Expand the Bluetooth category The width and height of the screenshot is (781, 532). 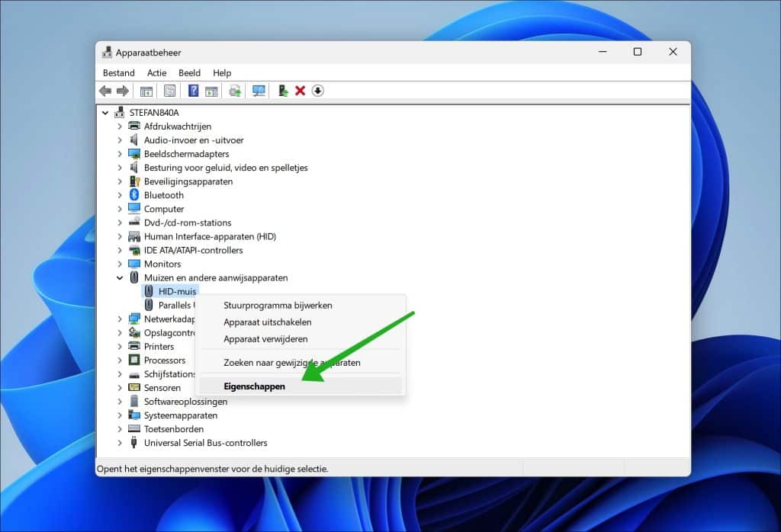(120, 195)
